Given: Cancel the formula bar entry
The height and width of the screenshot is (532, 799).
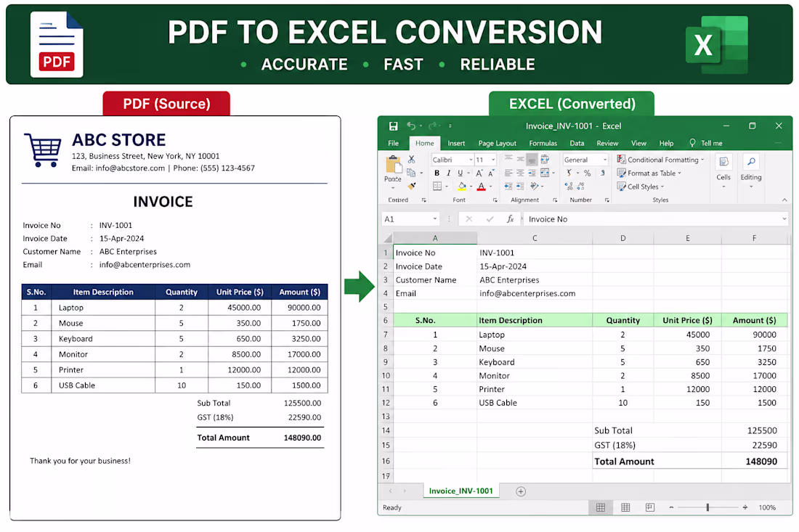Looking at the screenshot, I should click(469, 219).
